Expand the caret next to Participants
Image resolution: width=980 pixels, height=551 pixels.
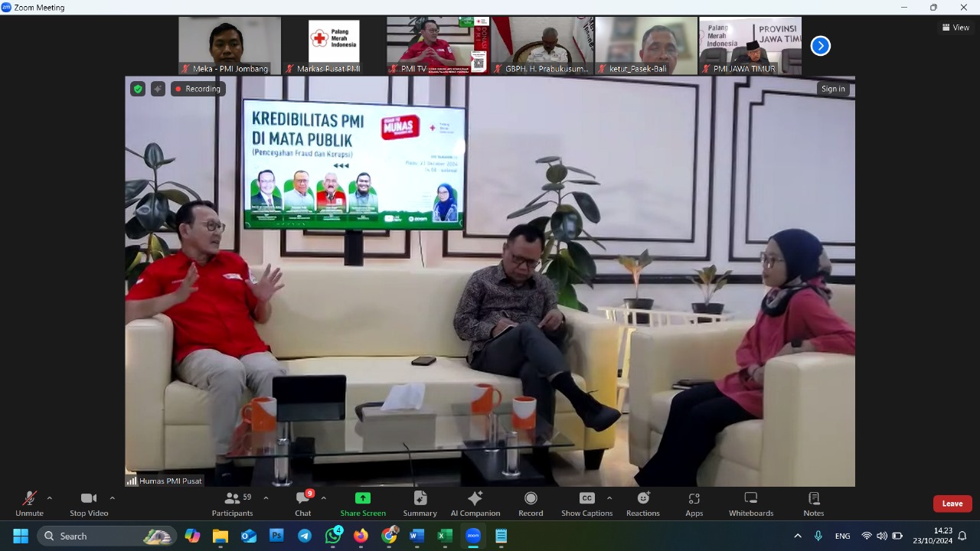point(266,498)
